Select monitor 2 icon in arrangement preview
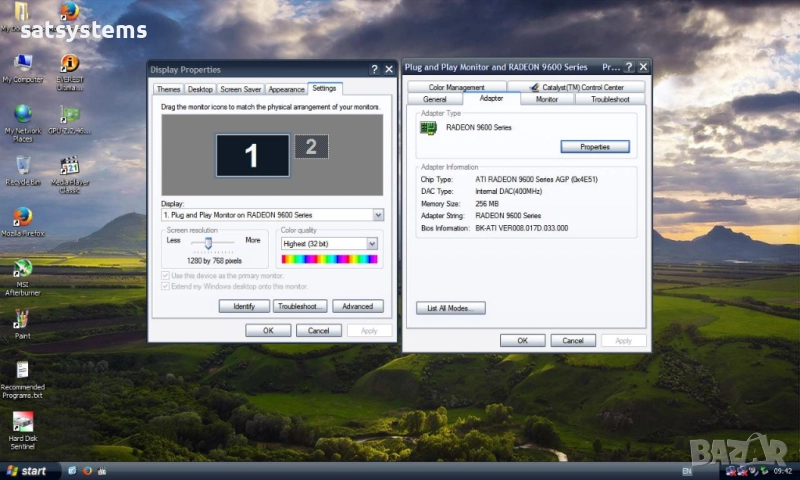 [311, 146]
